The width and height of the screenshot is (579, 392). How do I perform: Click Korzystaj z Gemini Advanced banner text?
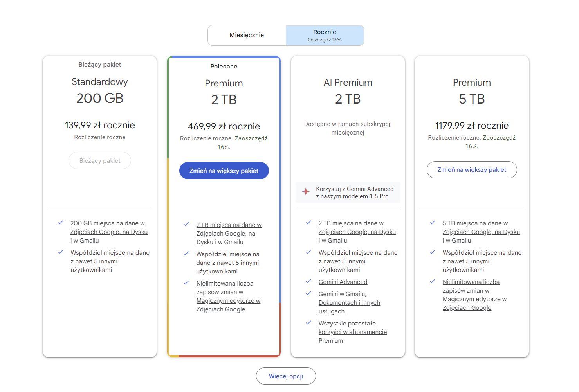click(x=355, y=192)
